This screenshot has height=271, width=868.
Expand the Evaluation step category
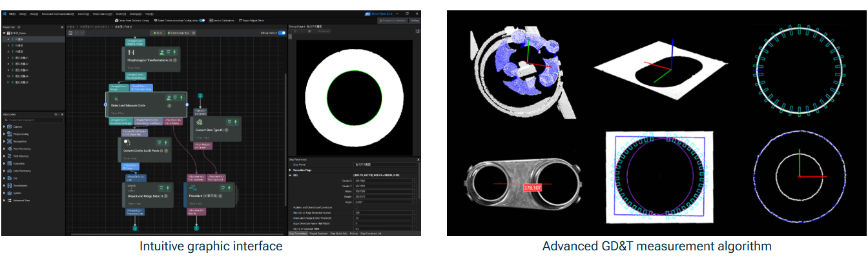(x=4, y=163)
